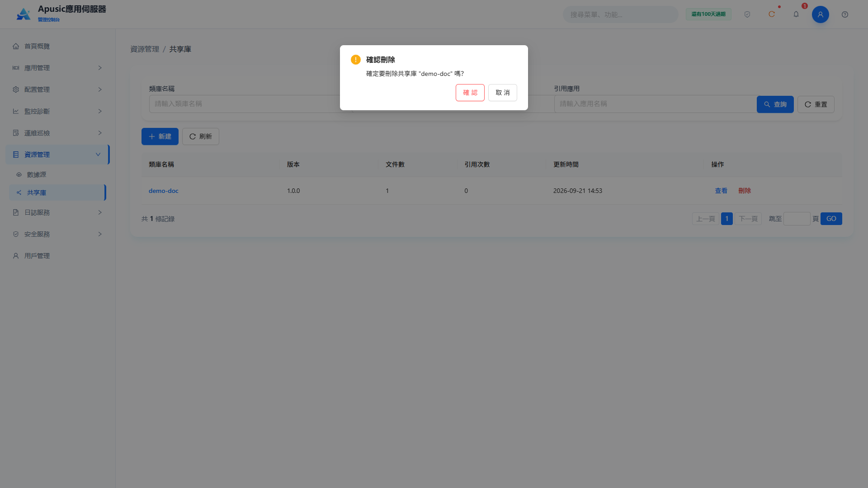
Task: Expand the 監控診斷 menu chevron
Action: [x=100, y=111]
